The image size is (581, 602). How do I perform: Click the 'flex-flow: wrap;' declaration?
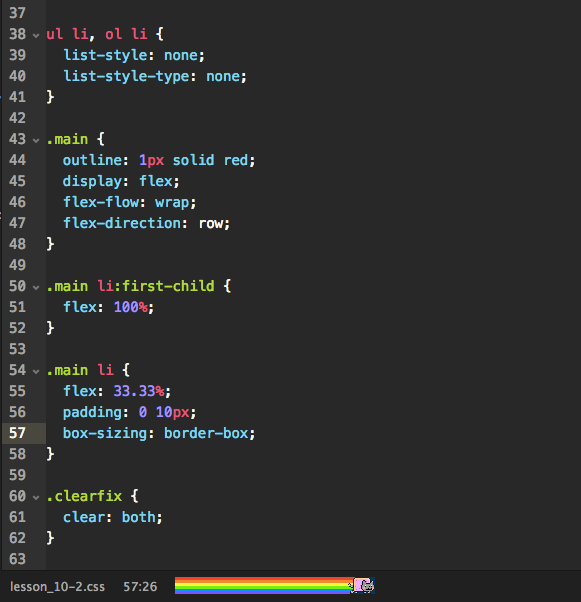click(x=130, y=202)
